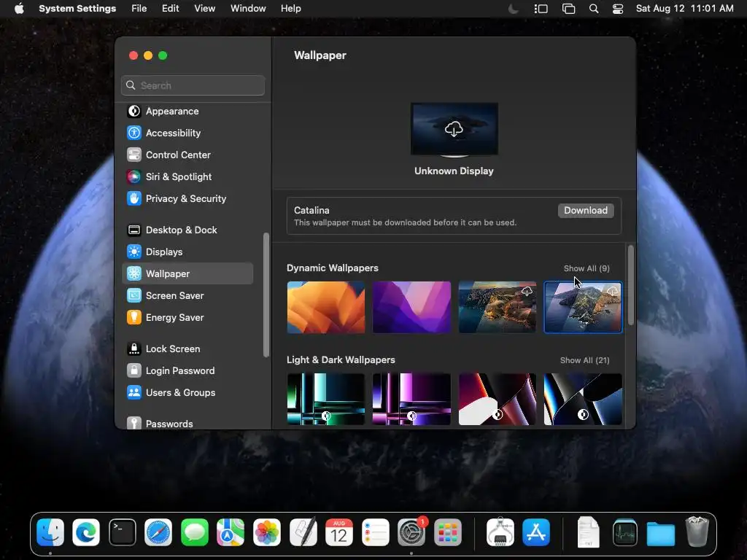Open the text document in Dock
The height and width of the screenshot is (560, 747).
coord(589,532)
